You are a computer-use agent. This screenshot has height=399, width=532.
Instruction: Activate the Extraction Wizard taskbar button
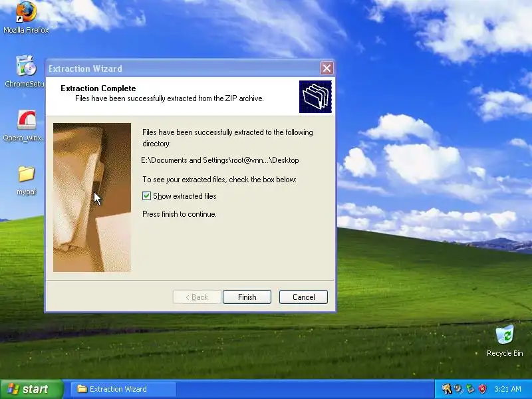pyautogui.click(x=124, y=389)
